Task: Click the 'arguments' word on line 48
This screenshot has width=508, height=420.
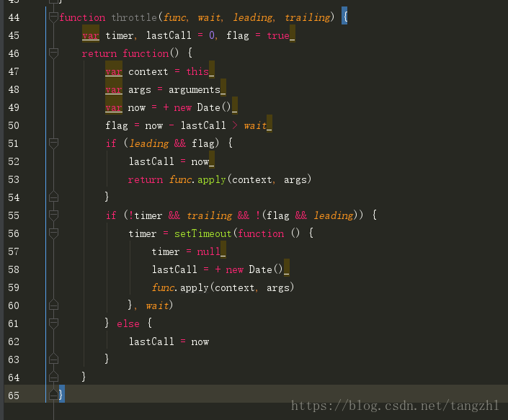Action: (195, 90)
